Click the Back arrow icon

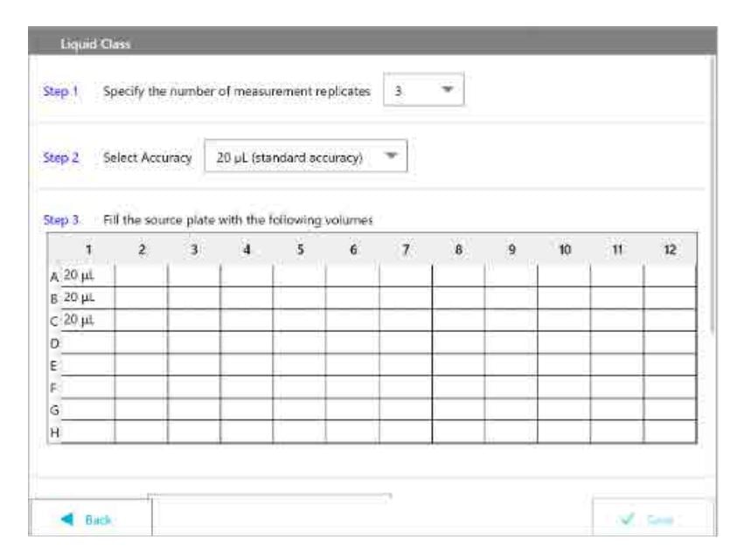[x=67, y=519]
